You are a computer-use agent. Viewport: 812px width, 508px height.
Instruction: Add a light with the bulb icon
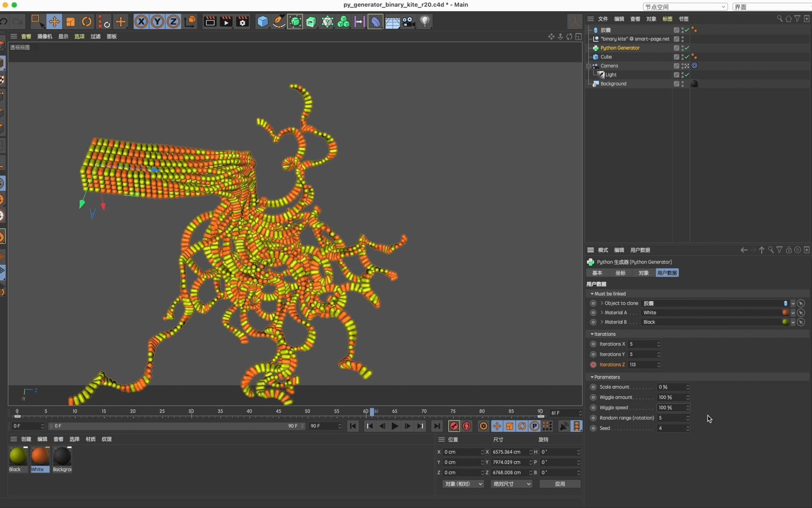[x=425, y=22]
